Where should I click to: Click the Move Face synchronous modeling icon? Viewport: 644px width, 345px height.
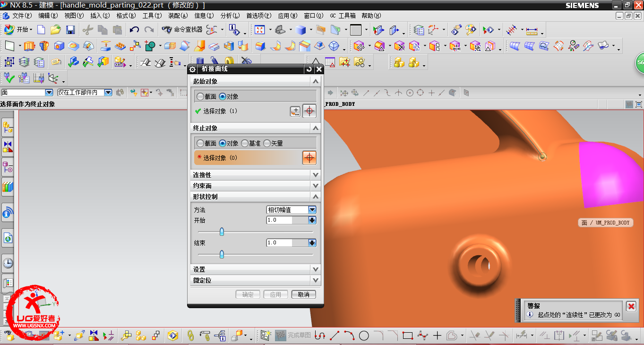coord(360,46)
